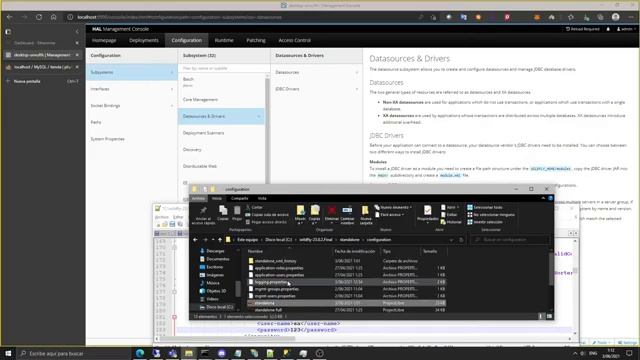Click the Explorer up-folder arrow
The image size is (640, 360).
click(220, 240)
